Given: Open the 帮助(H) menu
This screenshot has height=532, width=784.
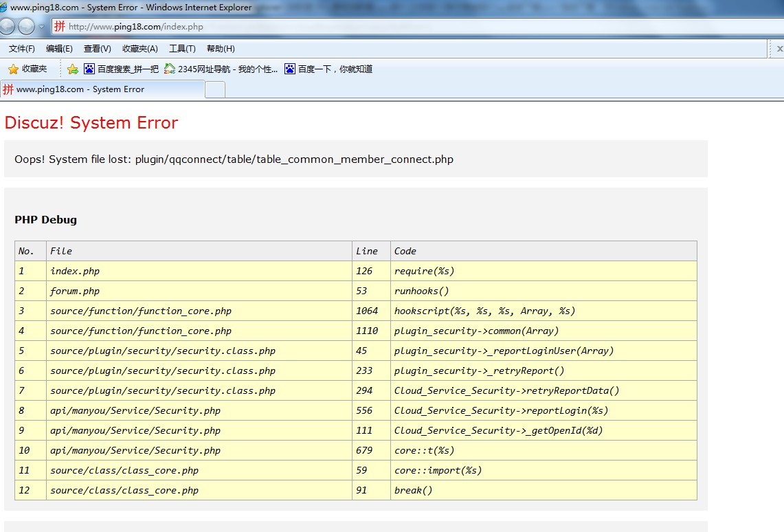Looking at the screenshot, I should point(221,49).
